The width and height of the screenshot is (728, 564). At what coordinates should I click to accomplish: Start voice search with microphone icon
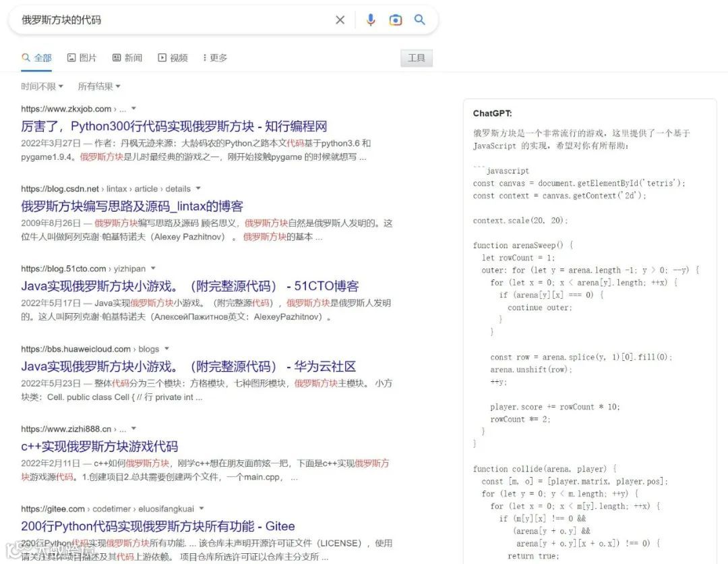pyautogui.click(x=371, y=20)
